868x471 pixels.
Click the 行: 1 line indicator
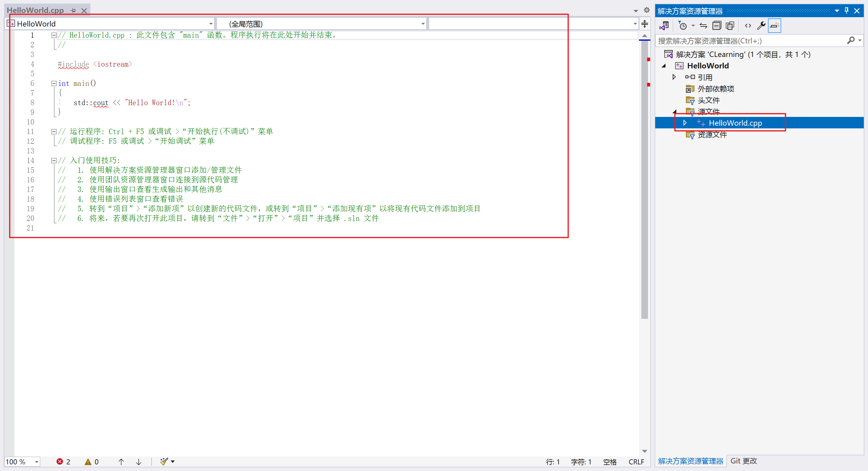(x=553, y=462)
